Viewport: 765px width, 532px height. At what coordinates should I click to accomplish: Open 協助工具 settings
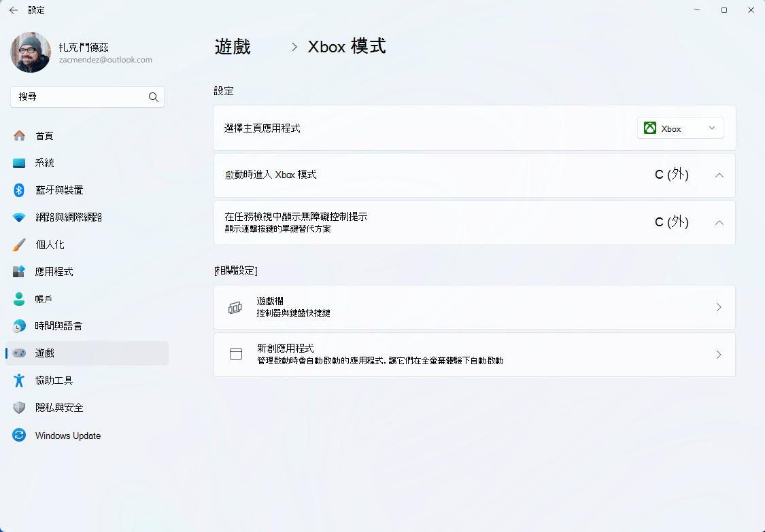point(87,380)
